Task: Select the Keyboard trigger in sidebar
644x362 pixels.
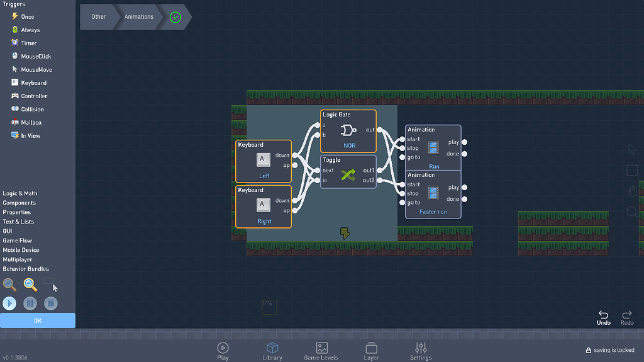Action: click(29, 82)
